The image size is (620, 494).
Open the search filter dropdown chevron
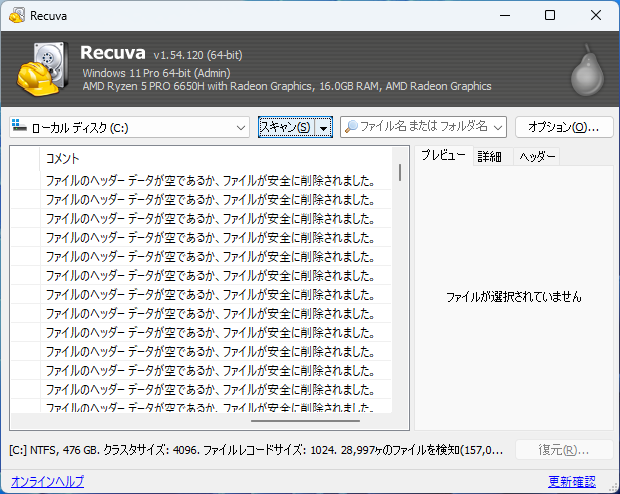(x=498, y=127)
